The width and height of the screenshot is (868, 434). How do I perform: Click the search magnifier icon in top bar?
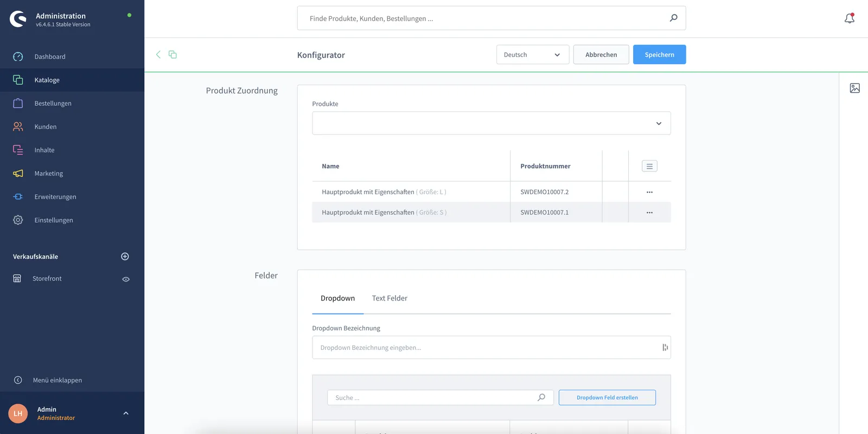pos(673,18)
